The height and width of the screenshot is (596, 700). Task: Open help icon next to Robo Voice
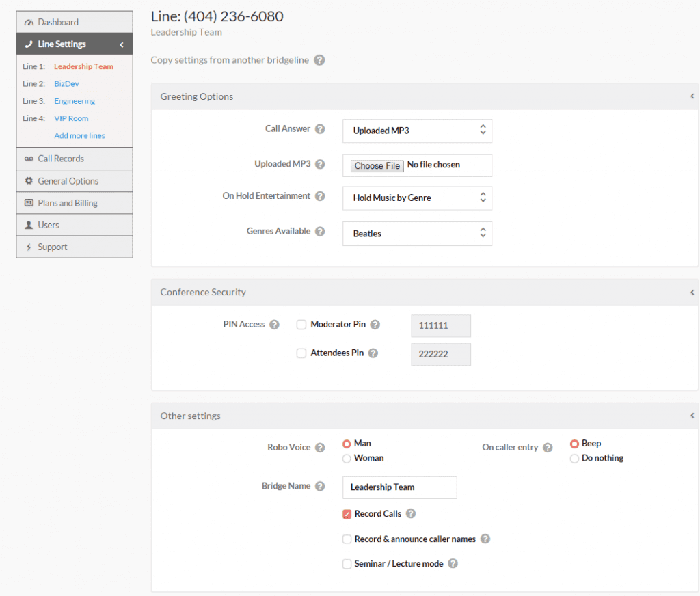(320, 447)
